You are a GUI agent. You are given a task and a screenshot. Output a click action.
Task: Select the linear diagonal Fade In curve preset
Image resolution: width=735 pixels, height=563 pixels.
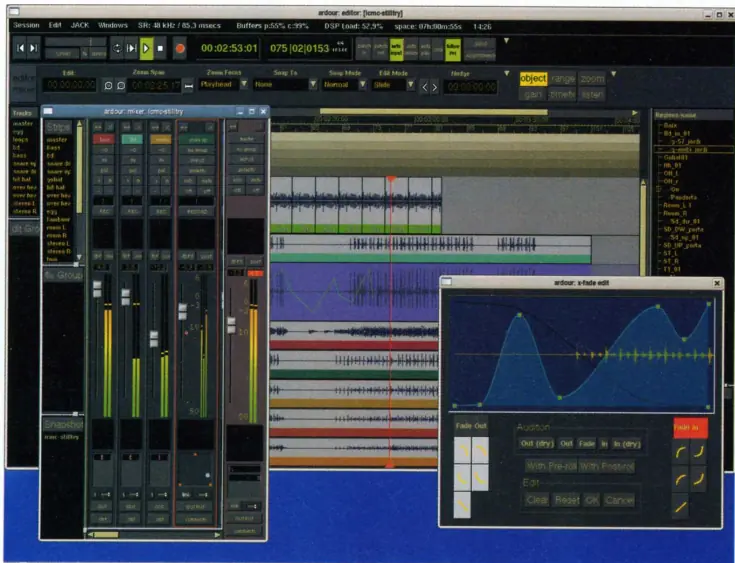tap(681, 507)
